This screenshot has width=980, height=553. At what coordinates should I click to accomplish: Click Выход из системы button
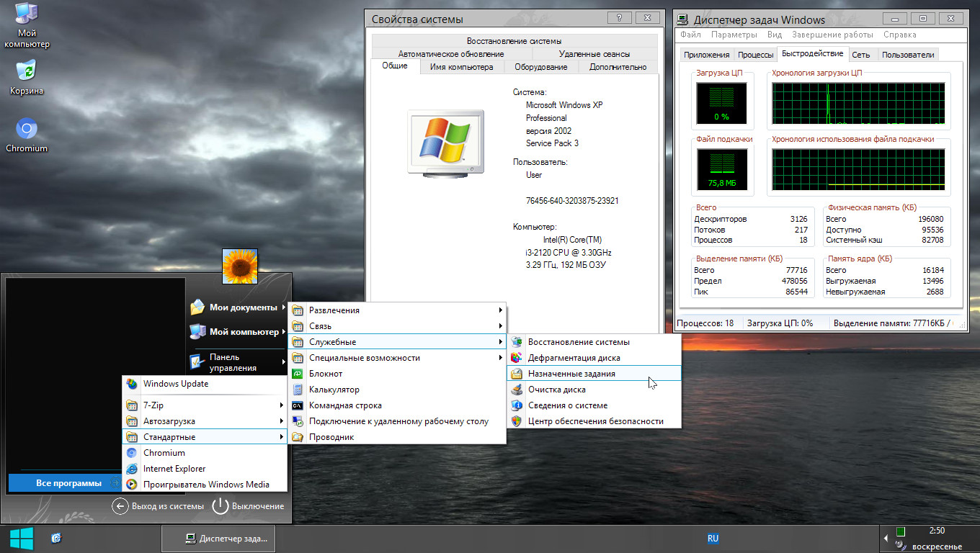(159, 506)
